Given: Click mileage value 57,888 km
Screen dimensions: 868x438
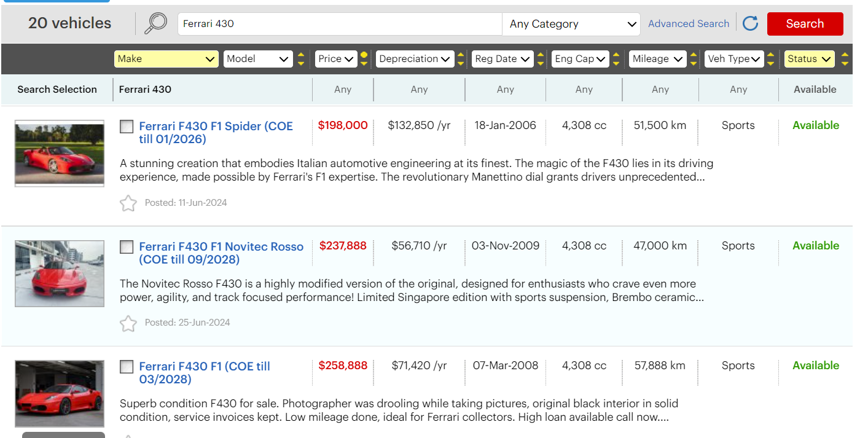Looking at the screenshot, I should 660,366.
